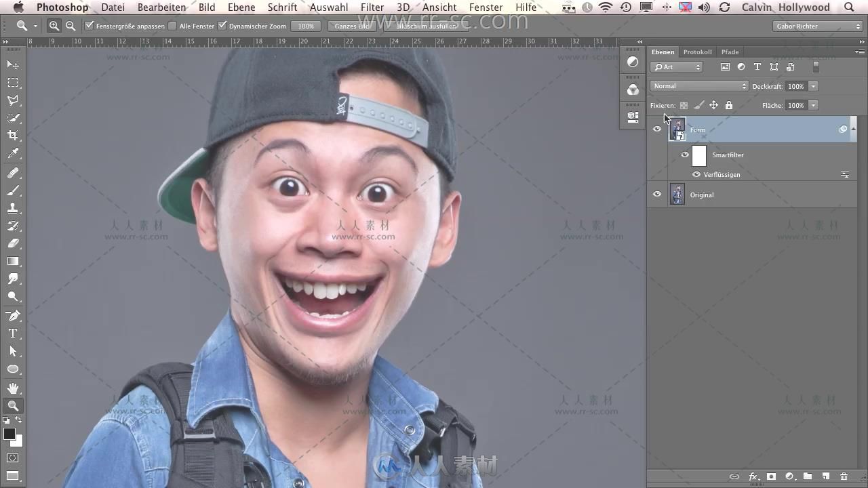
Task: Open the Ebene menu
Action: coord(241,7)
